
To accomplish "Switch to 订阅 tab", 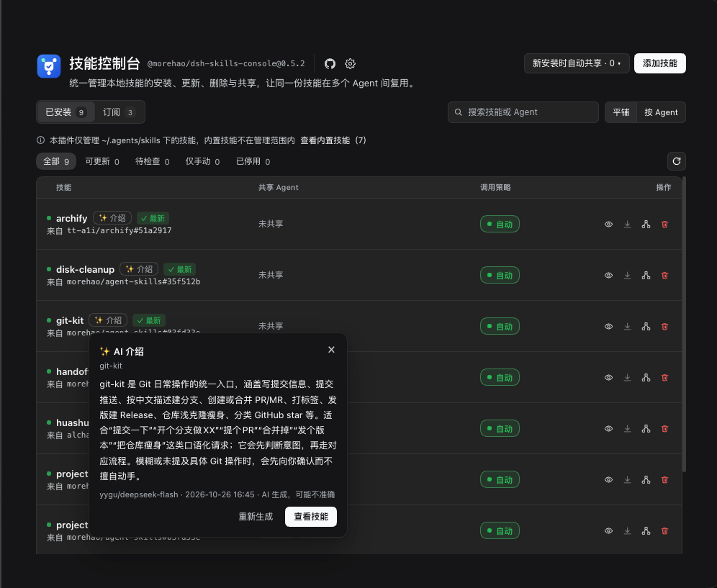I will 119,112.
